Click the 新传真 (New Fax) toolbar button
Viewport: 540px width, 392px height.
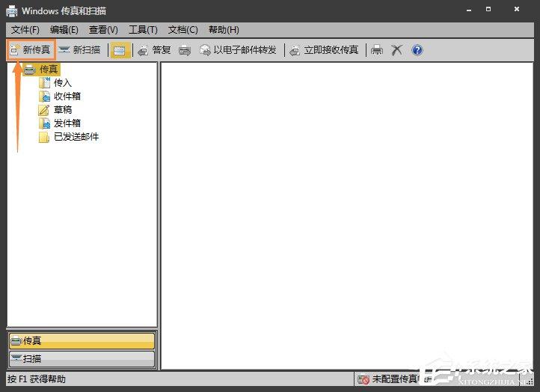point(31,50)
